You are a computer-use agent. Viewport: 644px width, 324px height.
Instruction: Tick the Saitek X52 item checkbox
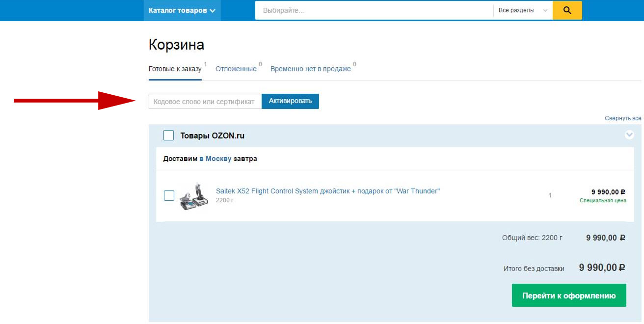coord(169,195)
